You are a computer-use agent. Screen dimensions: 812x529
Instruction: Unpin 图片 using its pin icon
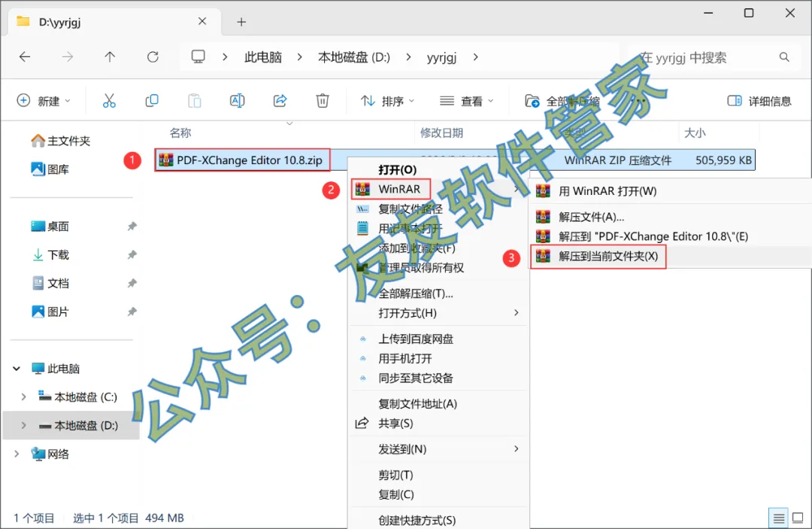(x=132, y=312)
